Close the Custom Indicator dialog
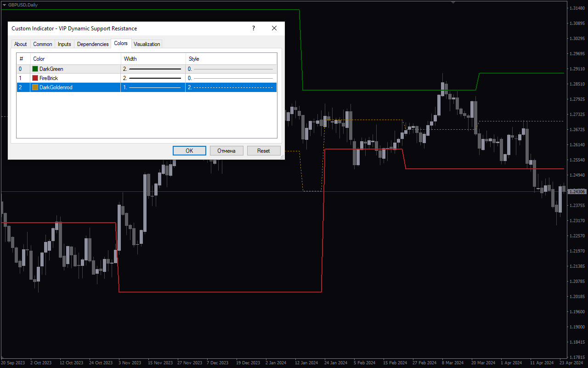 point(274,28)
